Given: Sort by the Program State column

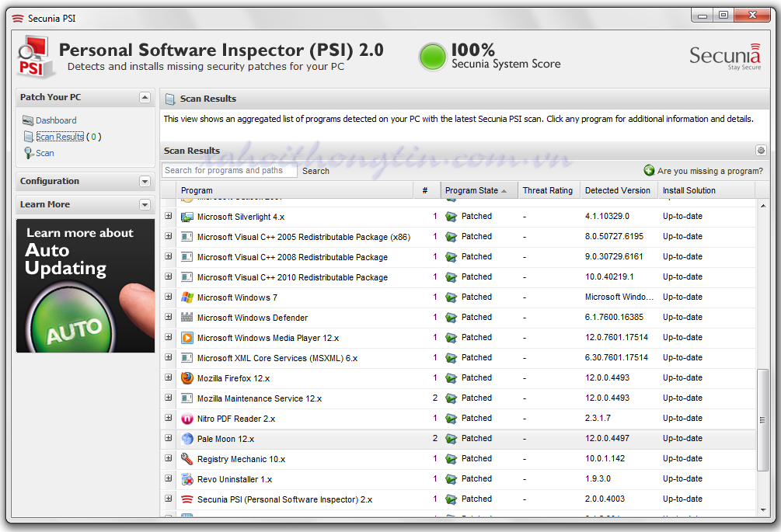Looking at the screenshot, I should click(x=479, y=190).
